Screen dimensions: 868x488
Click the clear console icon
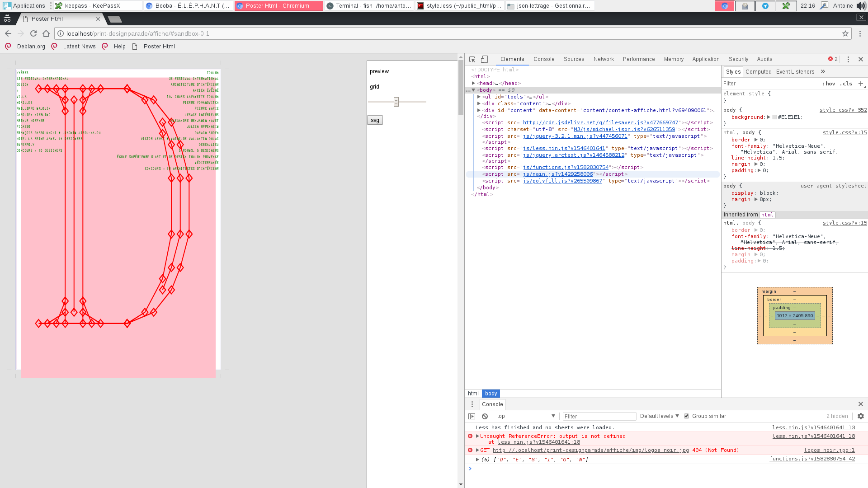pos(485,416)
